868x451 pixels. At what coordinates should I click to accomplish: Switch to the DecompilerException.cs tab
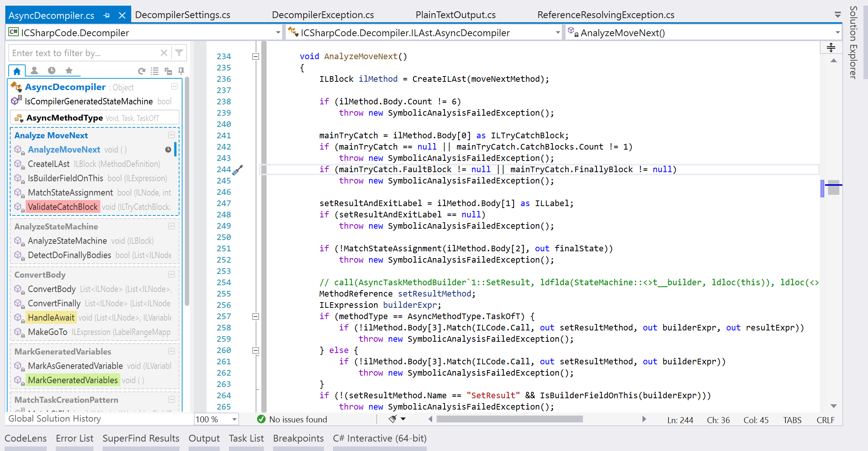[x=323, y=15]
